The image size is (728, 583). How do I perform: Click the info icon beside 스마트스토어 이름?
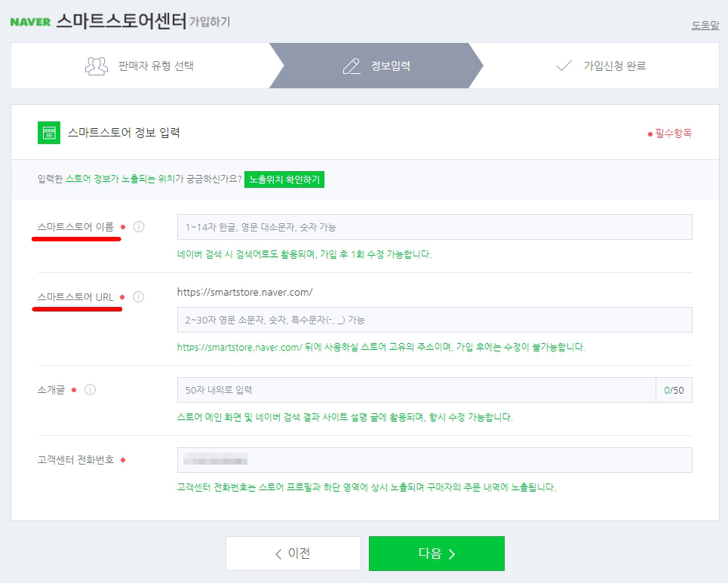(x=139, y=227)
